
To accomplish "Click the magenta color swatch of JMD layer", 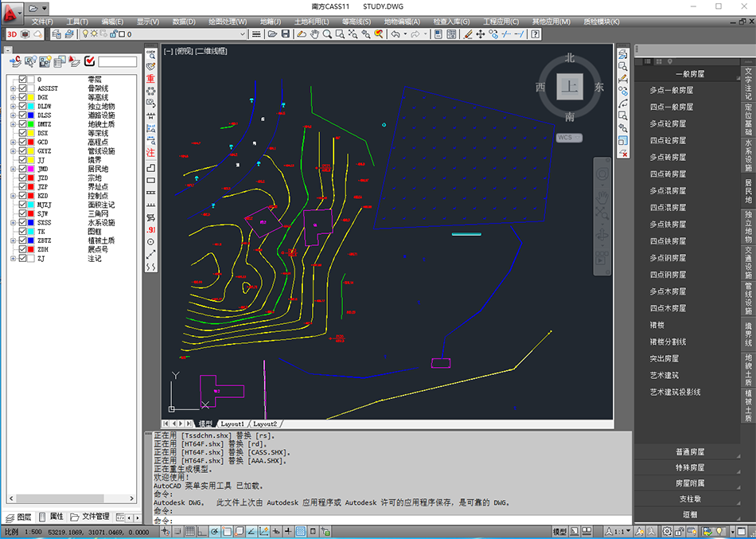I will tap(31, 169).
